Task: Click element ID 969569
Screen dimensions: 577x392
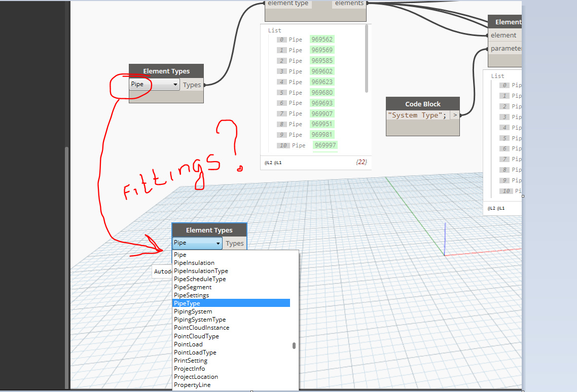Action: coord(322,50)
